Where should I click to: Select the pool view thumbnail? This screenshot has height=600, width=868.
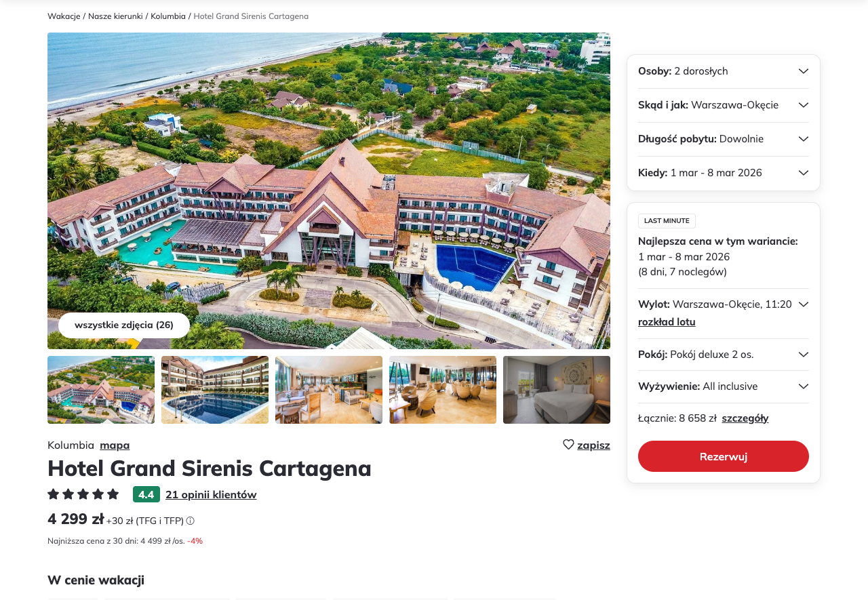pos(215,390)
